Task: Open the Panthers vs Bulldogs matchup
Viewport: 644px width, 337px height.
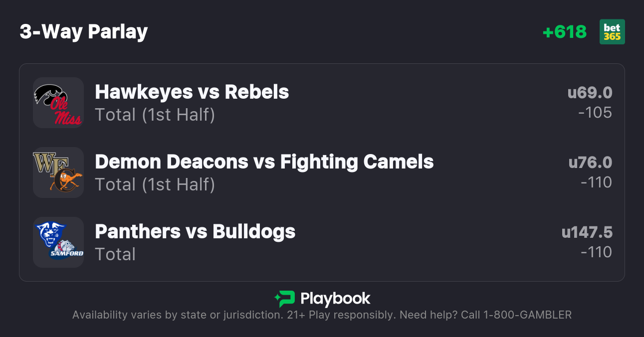Action: pyautogui.click(x=195, y=231)
